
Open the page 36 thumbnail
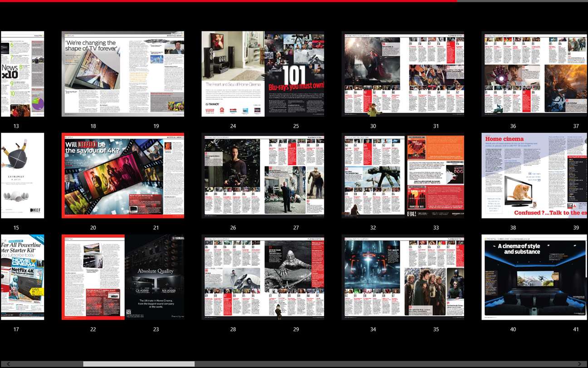pyautogui.click(x=512, y=74)
